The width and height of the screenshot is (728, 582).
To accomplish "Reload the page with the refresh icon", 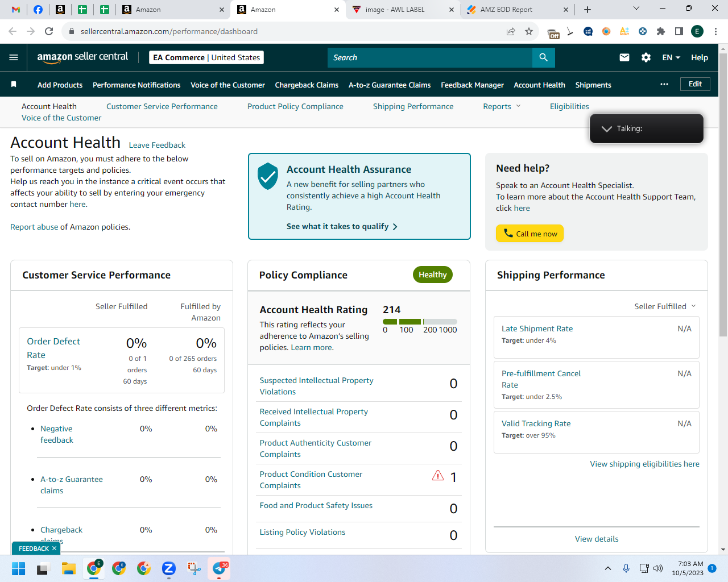I will [x=49, y=31].
